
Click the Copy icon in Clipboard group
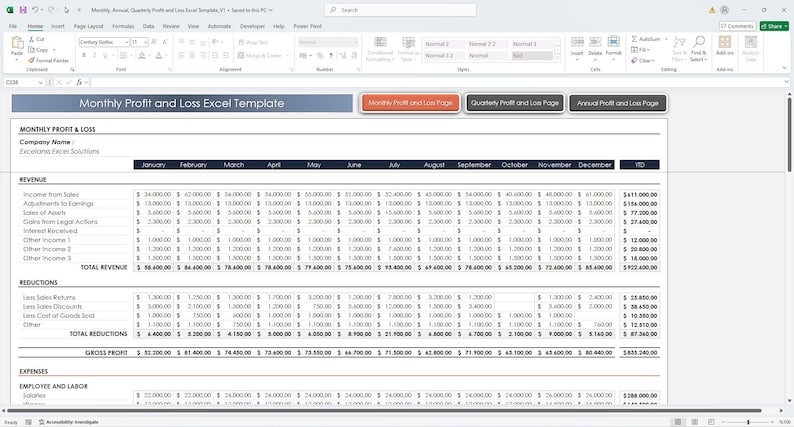31,50
